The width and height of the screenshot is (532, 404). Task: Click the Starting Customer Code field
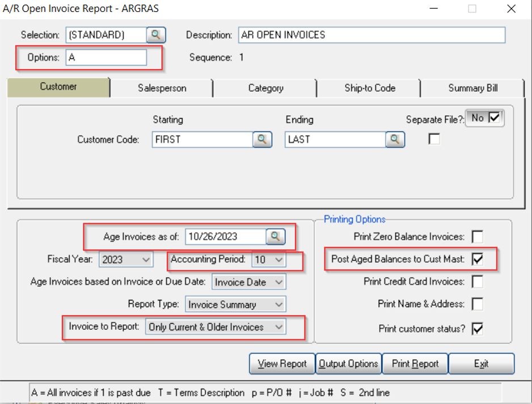coord(202,139)
